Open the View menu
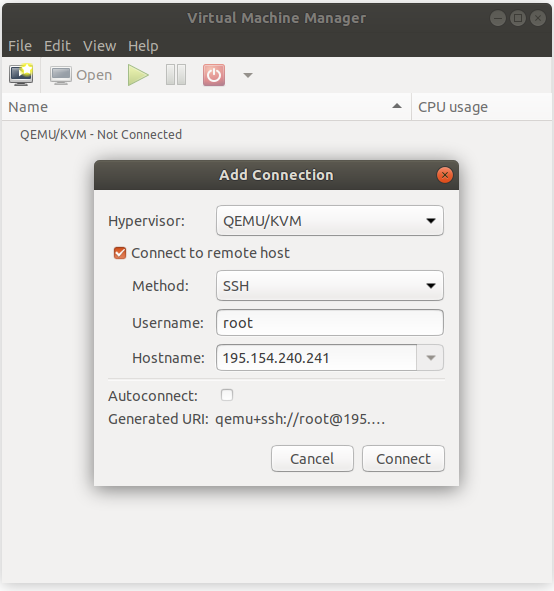The width and height of the screenshot is (554, 591). coord(99,46)
